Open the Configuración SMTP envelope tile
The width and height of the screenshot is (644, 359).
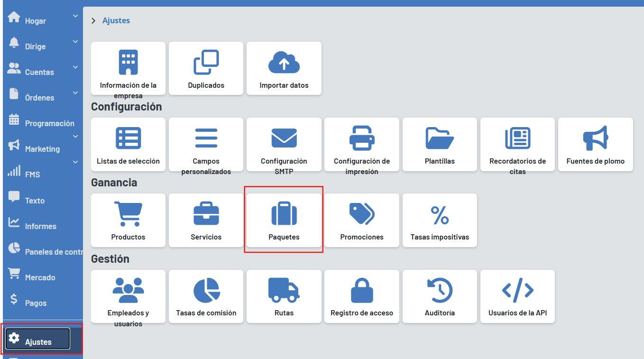point(284,144)
